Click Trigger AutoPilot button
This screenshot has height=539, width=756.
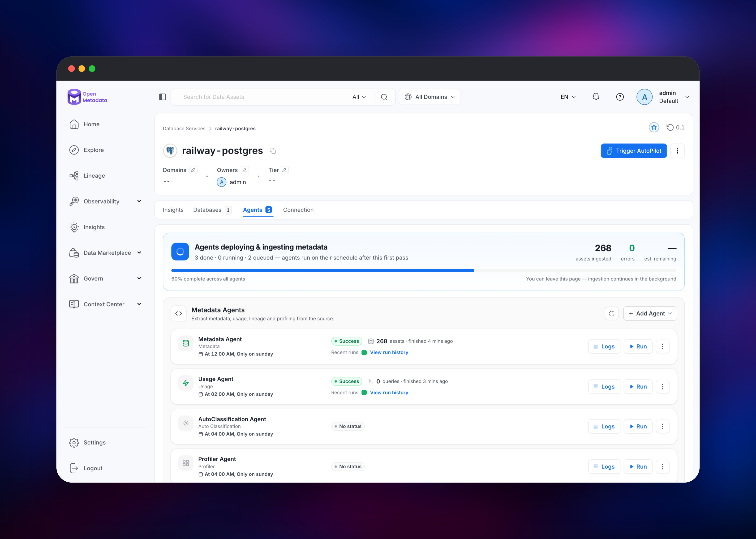[634, 151]
